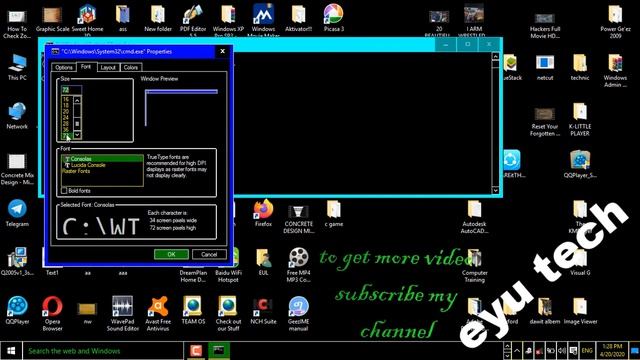
Task: Open the Graphic Scale desktop icon
Action: point(52,18)
